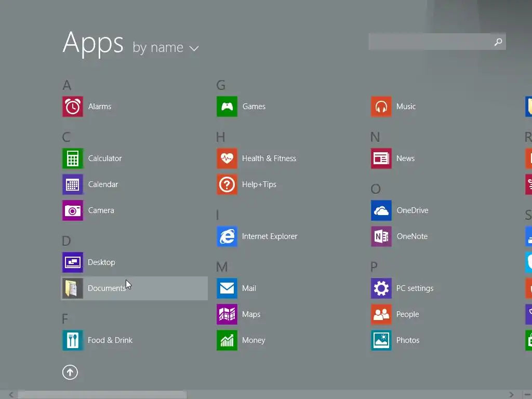Launch the Maps app icon
Viewport: 532px width, 399px height.
pyautogui.click(x=227, y=314)
